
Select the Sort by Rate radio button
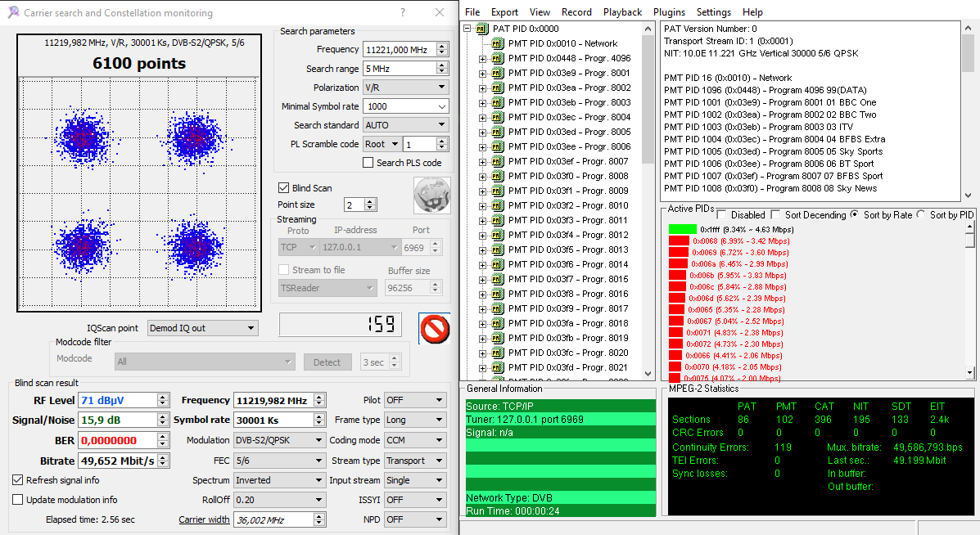click(854, 214)
